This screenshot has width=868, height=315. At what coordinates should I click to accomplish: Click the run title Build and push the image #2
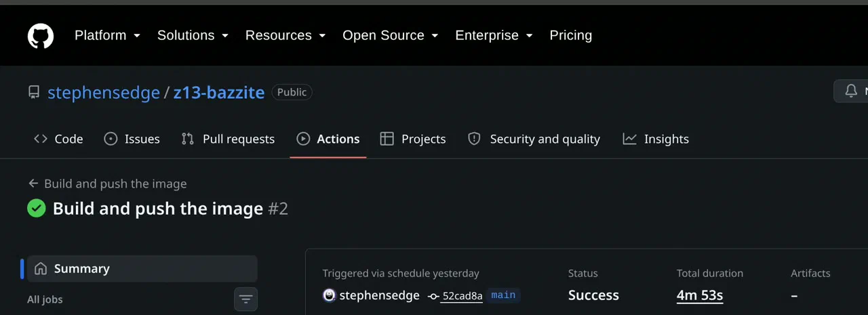[170, 209]
